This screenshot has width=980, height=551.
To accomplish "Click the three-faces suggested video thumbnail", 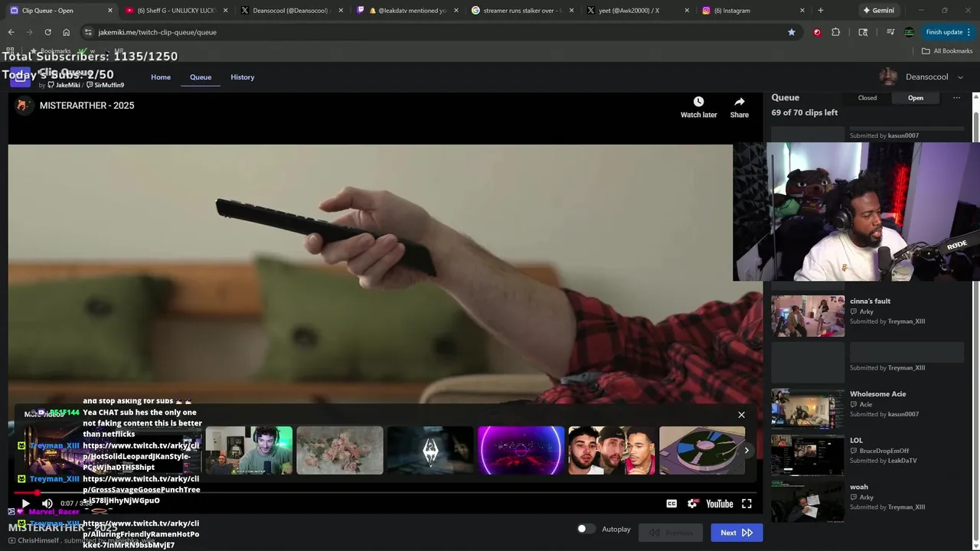I will point(612,450).
